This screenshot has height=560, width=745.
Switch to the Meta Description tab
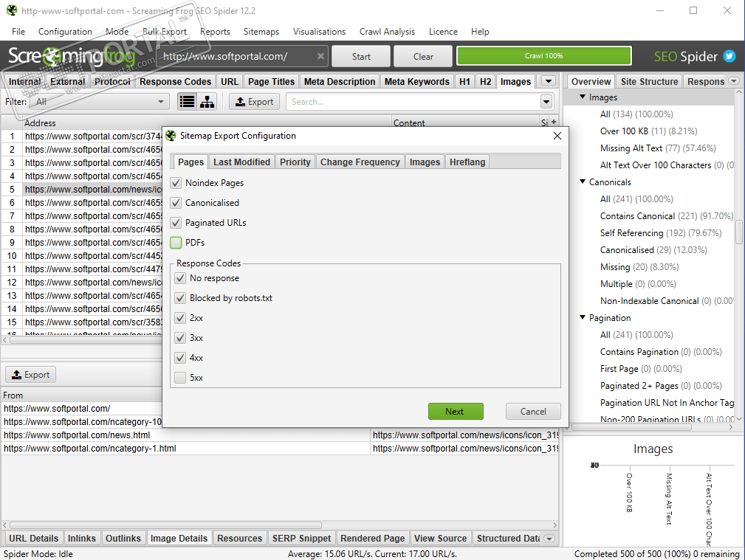pyautogui.click(x=340, y=82)
